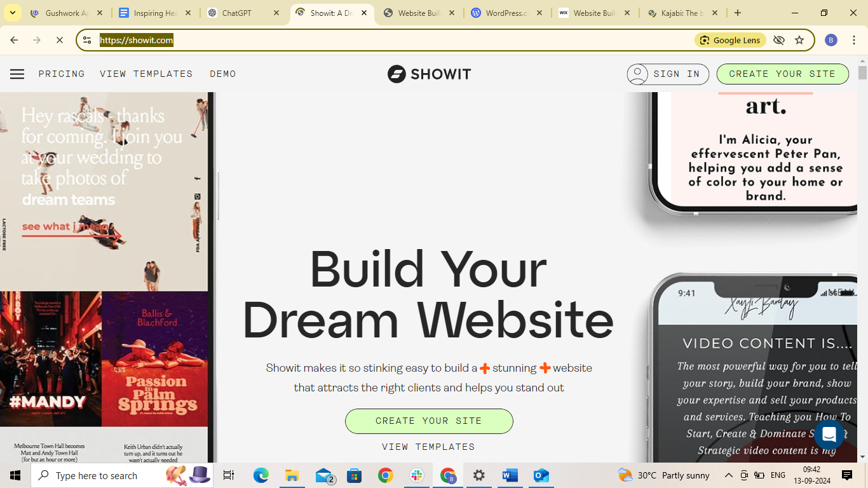
Task: Click the Showit logo in header
Action: [429, 74]
